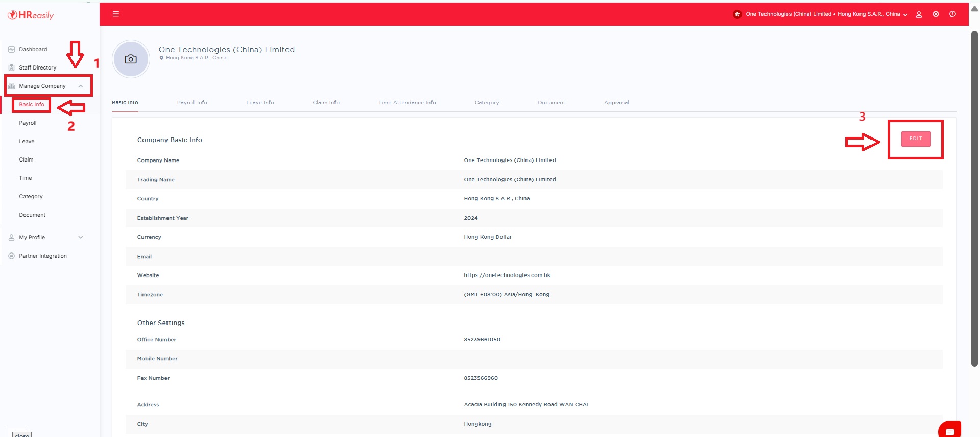Click the Hong Kong Dollar currency value
This screenshot has width=980, height=437.
pos(488,237)
